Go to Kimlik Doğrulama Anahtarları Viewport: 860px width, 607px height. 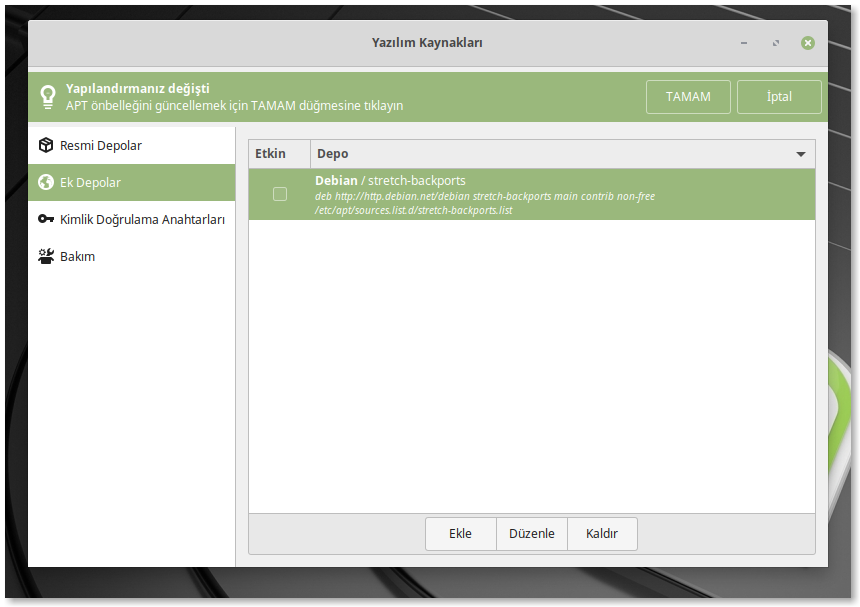tap(132, 219)
